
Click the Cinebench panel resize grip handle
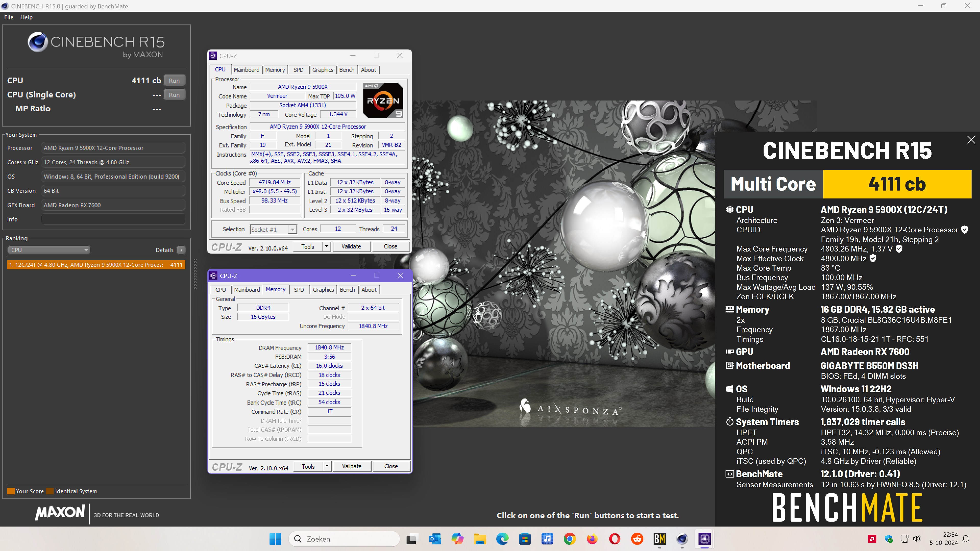pos(195,274)
